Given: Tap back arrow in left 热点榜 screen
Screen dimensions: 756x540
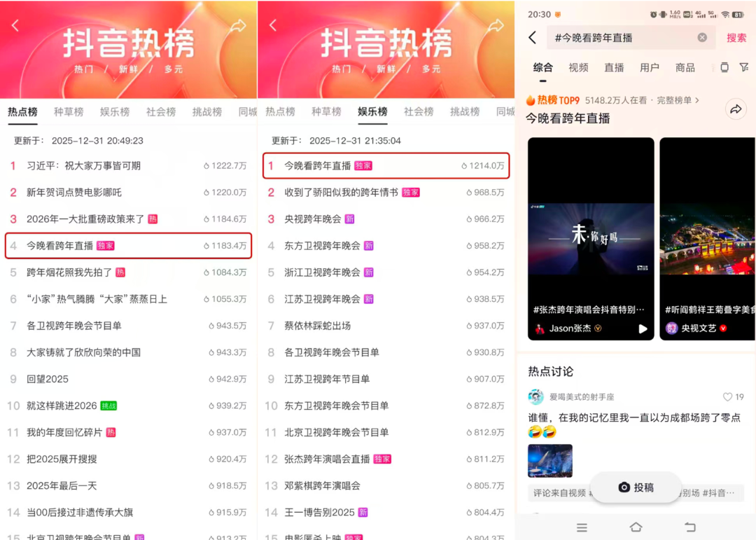Looking at the screenshot, I should [15, 25].
